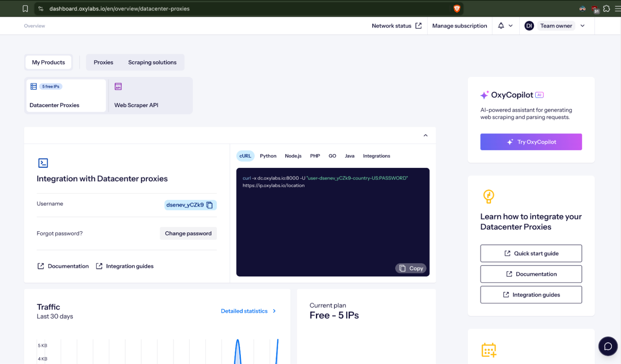Open Team owner account dropdown chevron
This screenshot has width=621, height=364.
point(583,26)
